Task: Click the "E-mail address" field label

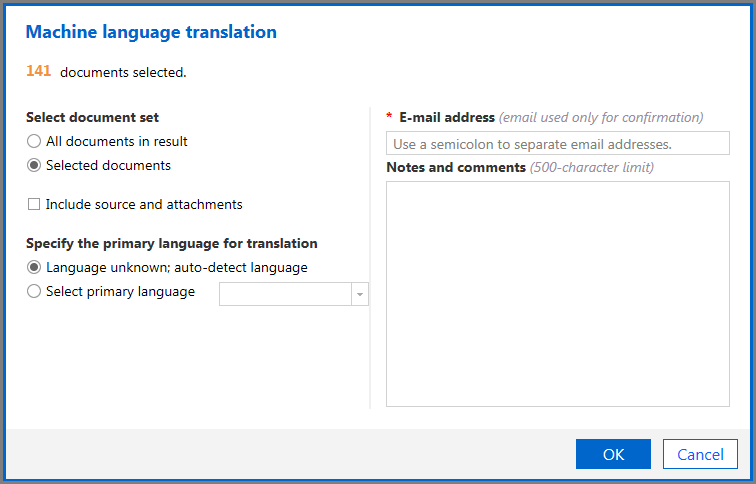Action: tap(447, 117)
